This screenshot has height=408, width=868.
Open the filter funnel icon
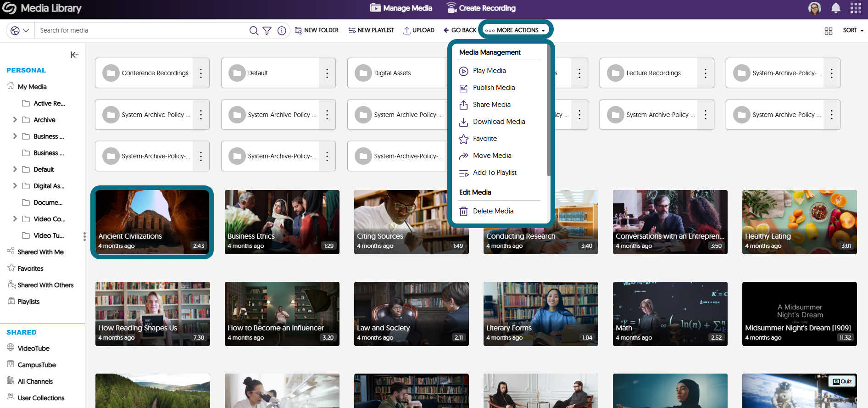(267, 30)
